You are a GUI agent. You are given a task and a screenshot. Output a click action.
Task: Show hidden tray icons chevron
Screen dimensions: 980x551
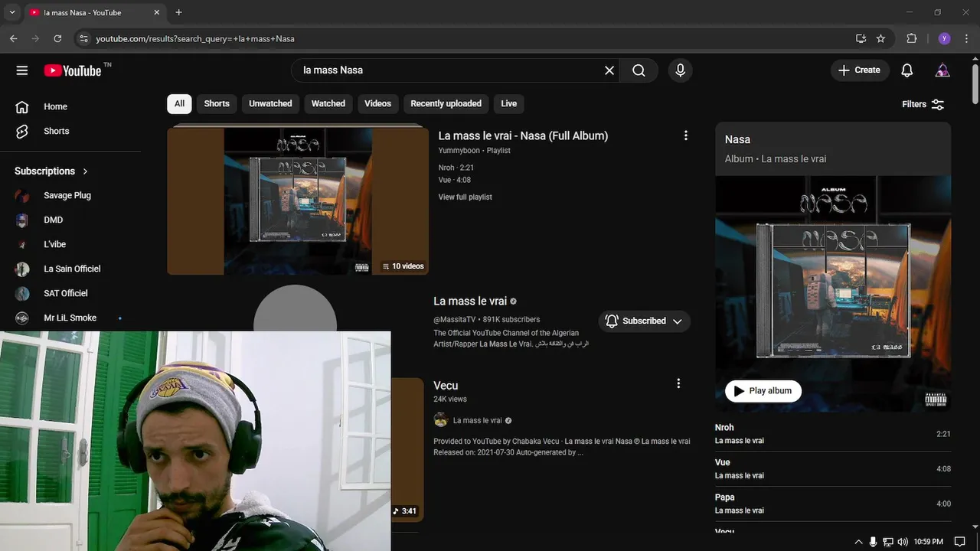pos(858,542)
